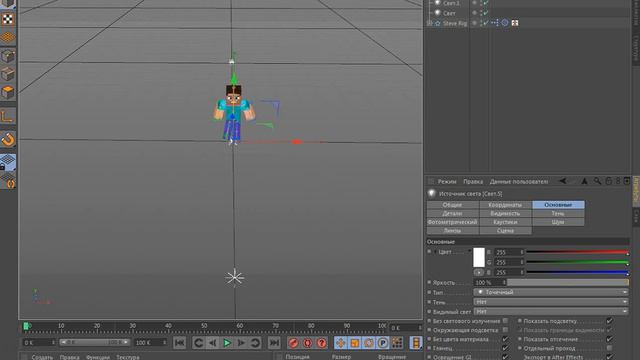
Task: Toggle position keyframing move icon
Action: pos(340,343)
